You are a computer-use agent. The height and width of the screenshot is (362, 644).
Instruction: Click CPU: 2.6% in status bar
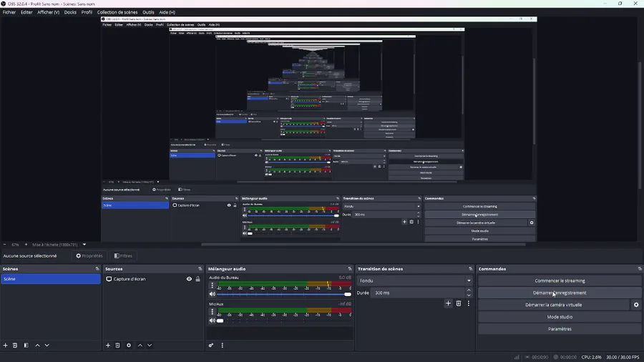coord(591,357)
